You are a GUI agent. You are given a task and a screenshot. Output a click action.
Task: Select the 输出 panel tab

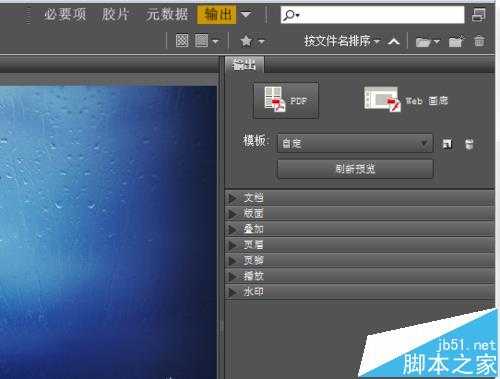244,65
